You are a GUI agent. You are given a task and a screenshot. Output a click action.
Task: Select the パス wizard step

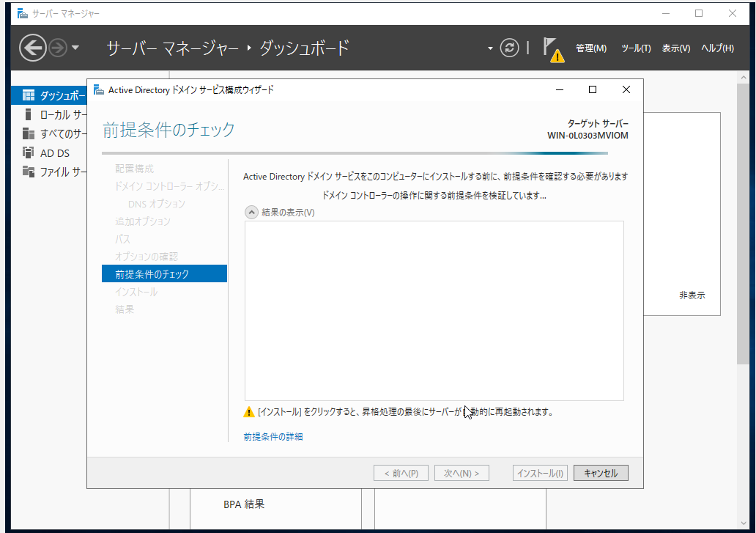coord(122,239)
